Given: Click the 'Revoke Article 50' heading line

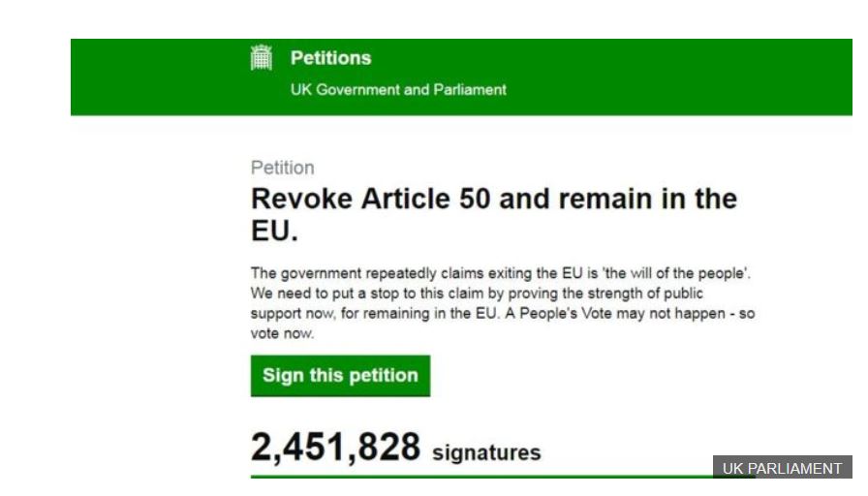Looking at the screenshot, I should coord(493,199).
